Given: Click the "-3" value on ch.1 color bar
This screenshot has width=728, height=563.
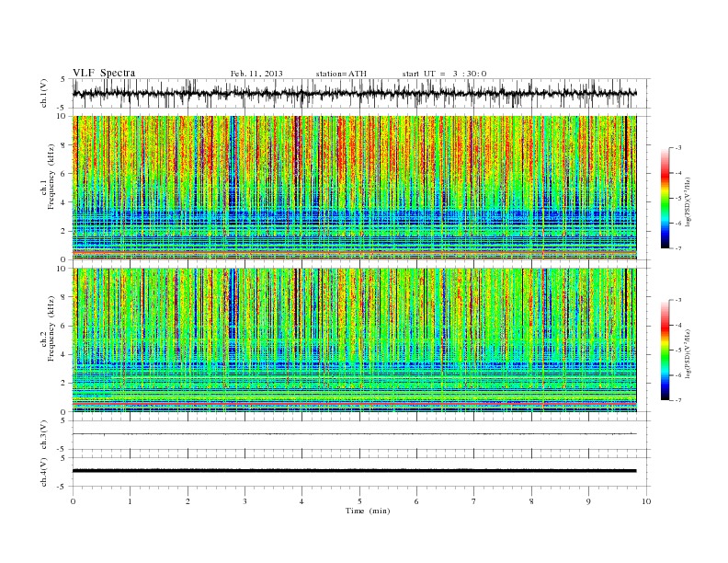Looking at the screenshot, I should point(678,148).
